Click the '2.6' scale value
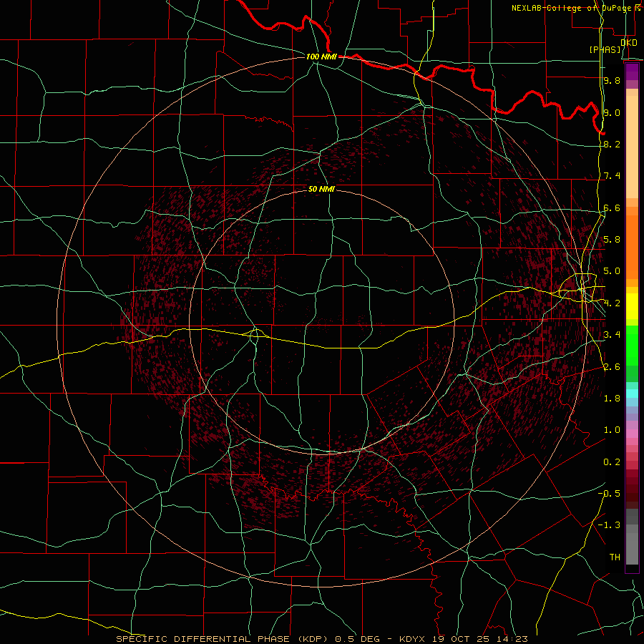 [612, 367]
